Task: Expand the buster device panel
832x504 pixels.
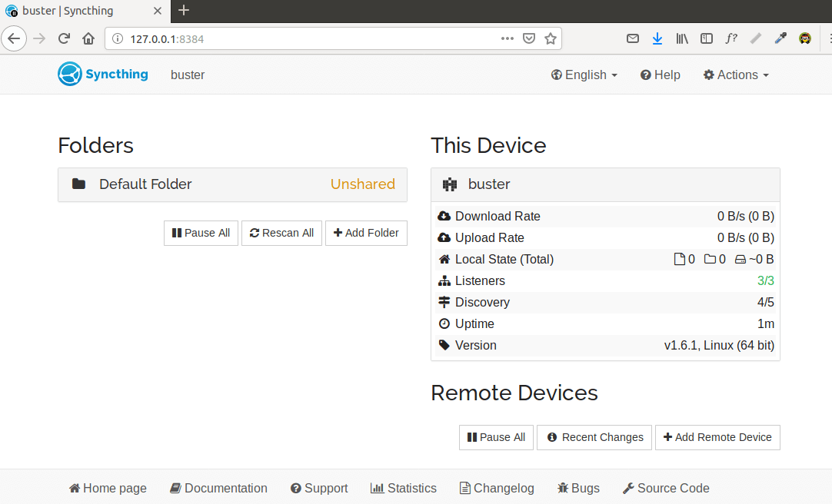Action: tap(605, 184)
